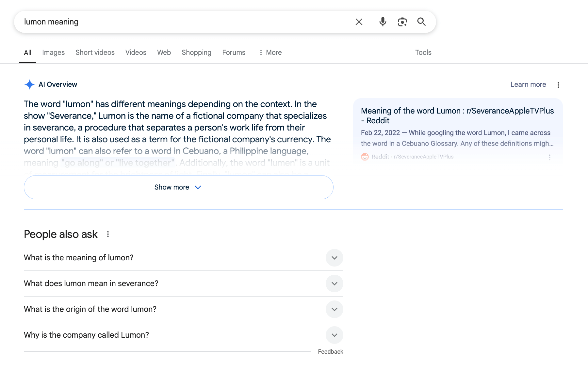Open AI Overview three-dot options menu

coord(558,85)
